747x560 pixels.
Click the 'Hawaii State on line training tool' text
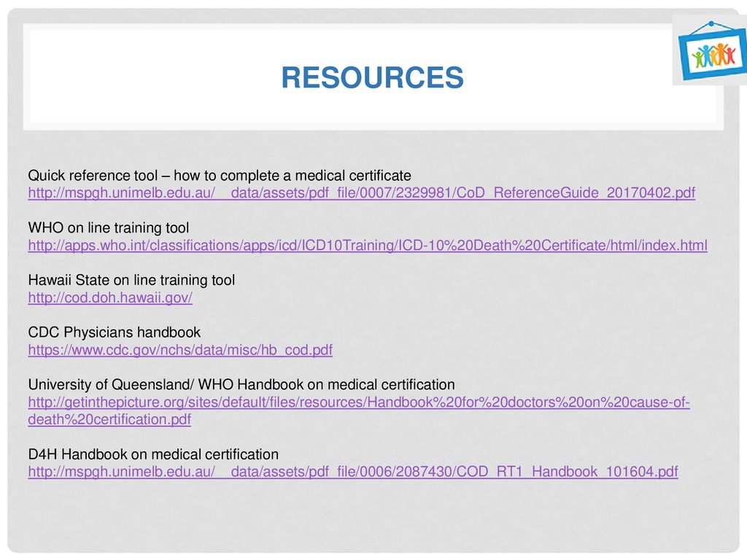(x=131, y=280)
